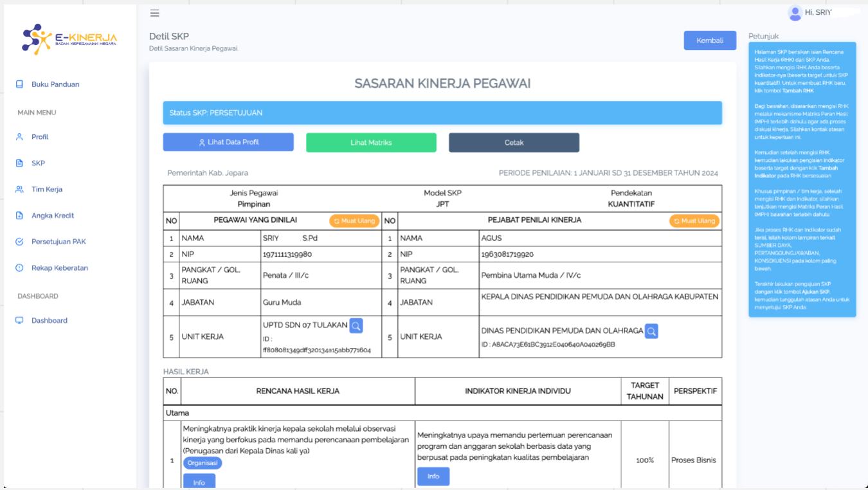Click Info under Indikator Kinerja Individu
The width and height of the screenshot is (868, 490).
click(433, 476)
